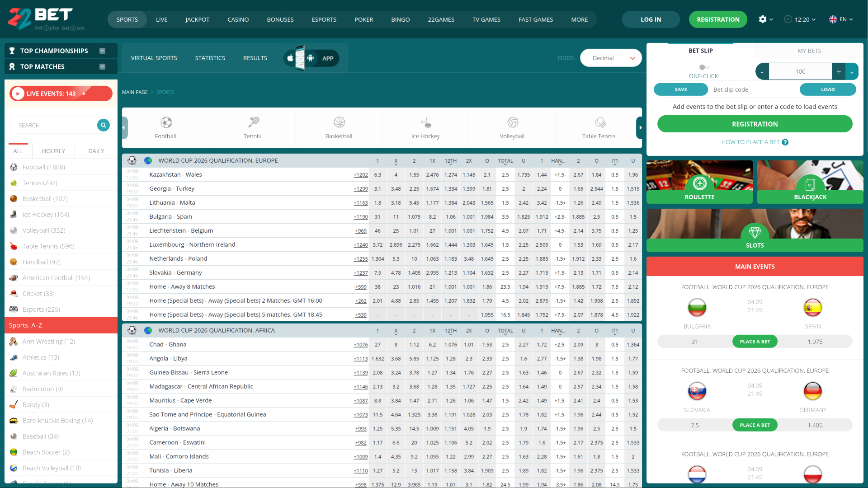
Task: Select the Volleyball sport icon
Action: (511, 122)
